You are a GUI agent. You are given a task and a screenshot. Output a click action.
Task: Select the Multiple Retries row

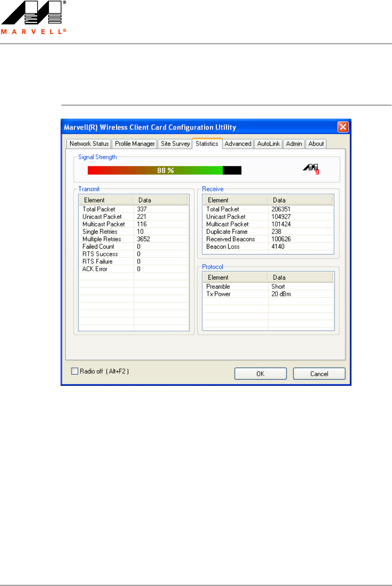click(x=134, y=239)
